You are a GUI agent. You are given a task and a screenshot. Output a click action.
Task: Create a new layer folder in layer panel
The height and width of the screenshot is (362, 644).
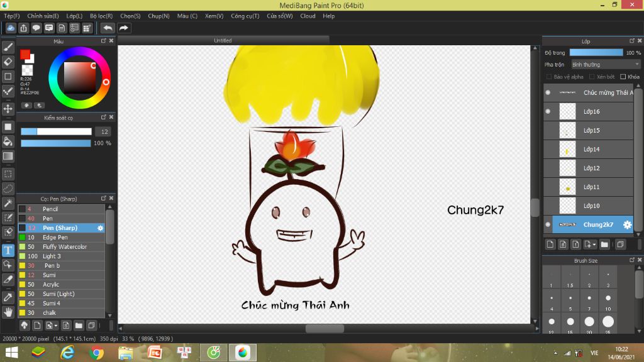point(604,244)
